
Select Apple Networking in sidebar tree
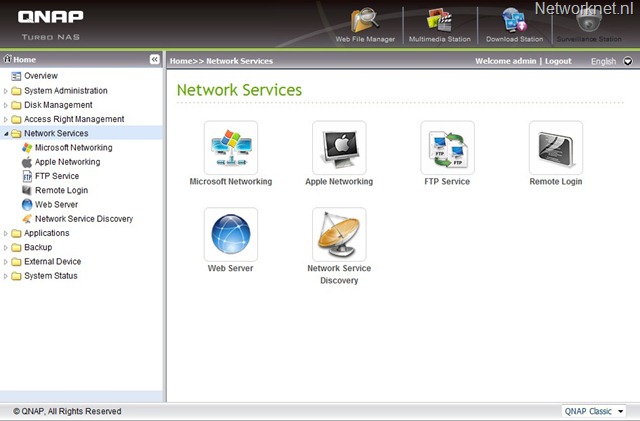[67, 162]
